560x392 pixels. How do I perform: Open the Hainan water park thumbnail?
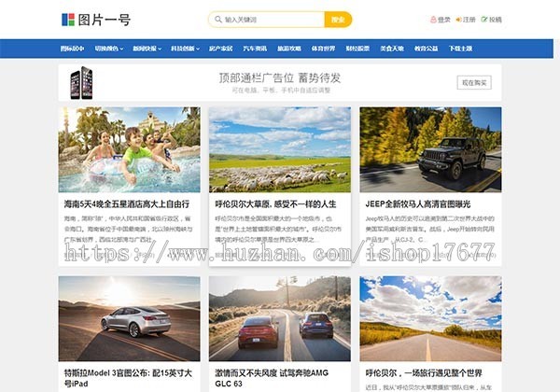point(130,149)
